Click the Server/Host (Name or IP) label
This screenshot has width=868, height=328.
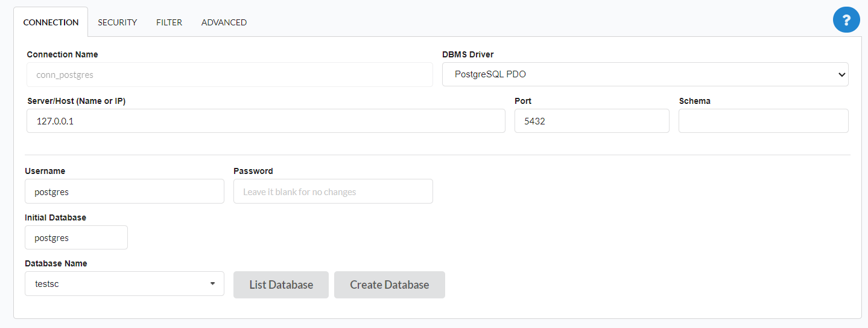click(x=77, y=101)
